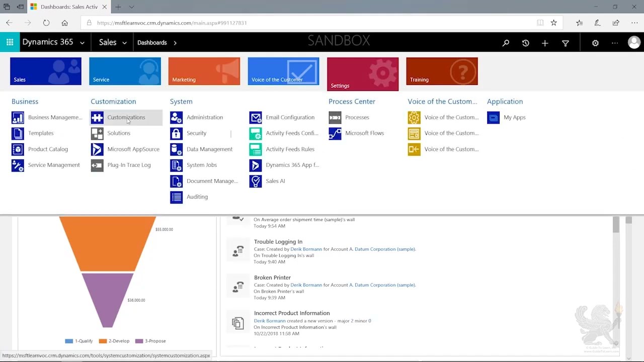Select the Sales tile
The width and height of the screenshot is (644, 362).
point(46,71)
